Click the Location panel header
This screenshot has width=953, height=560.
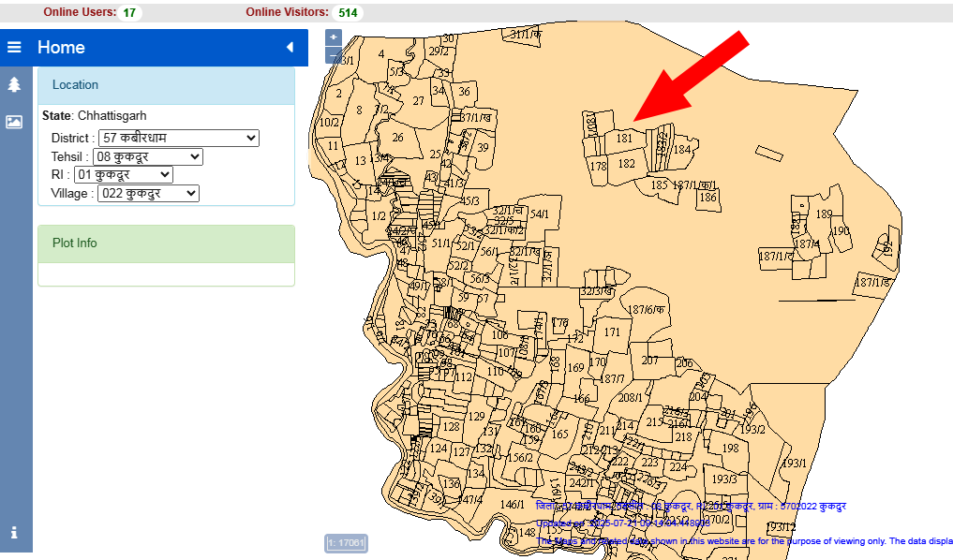(166, 85)
